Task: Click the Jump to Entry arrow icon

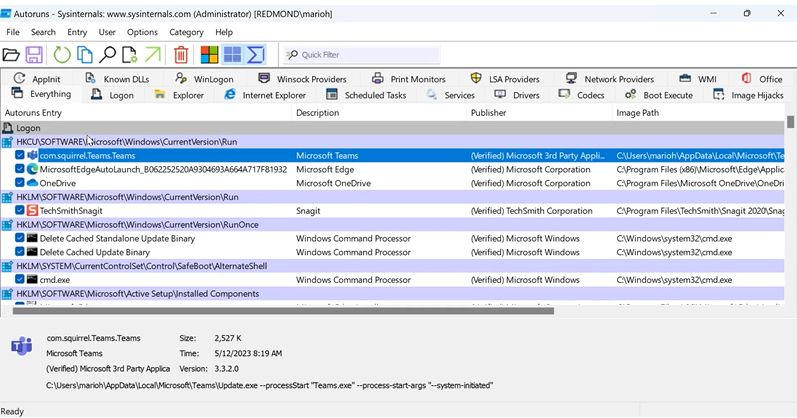Action: coord(152,54)
